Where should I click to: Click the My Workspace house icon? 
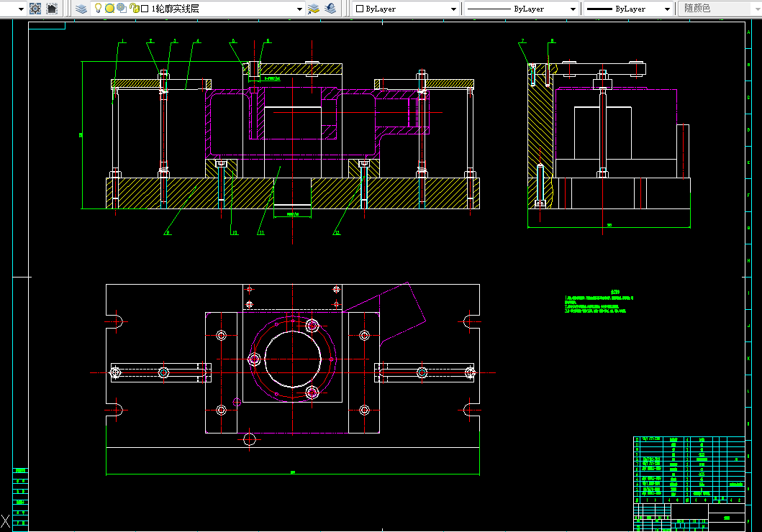[x=52, y=8]
